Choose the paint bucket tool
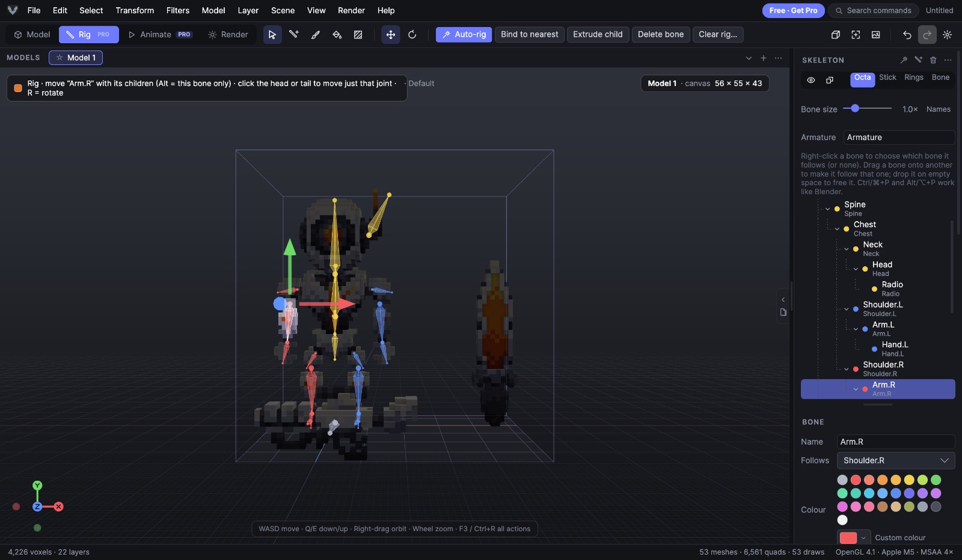962x560 pixels. click(x=337, y=35)
